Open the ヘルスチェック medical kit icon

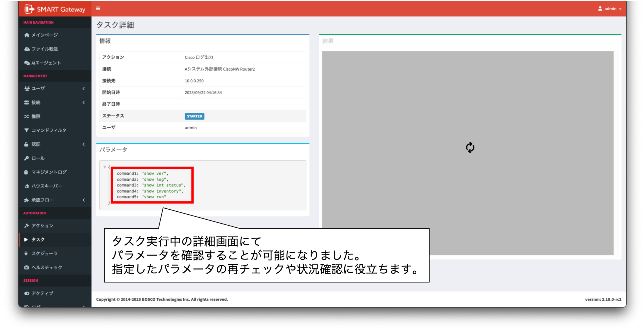[26, 267]
